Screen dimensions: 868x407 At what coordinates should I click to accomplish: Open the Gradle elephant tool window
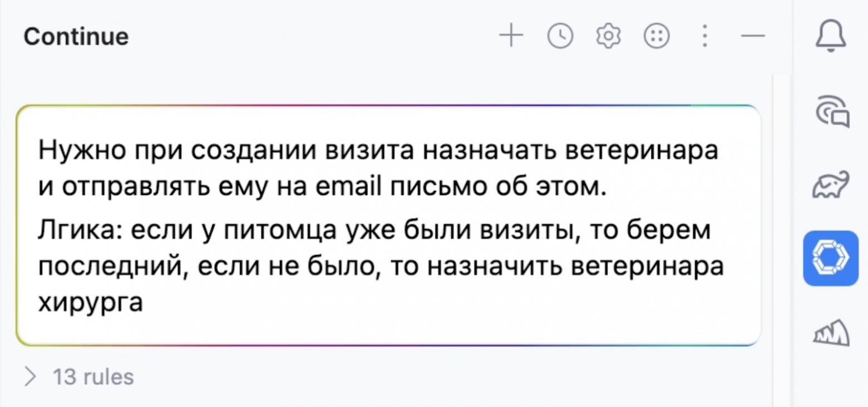[x=830, y=184]
